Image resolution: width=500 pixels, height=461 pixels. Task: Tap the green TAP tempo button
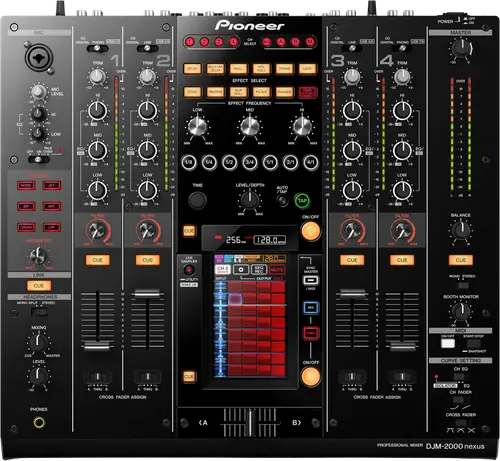302,201
